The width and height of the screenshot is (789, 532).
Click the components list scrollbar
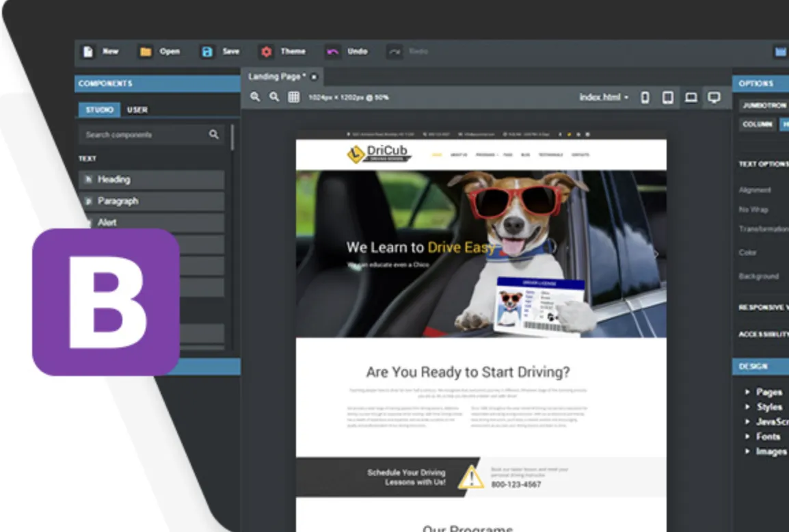[232, 137]
